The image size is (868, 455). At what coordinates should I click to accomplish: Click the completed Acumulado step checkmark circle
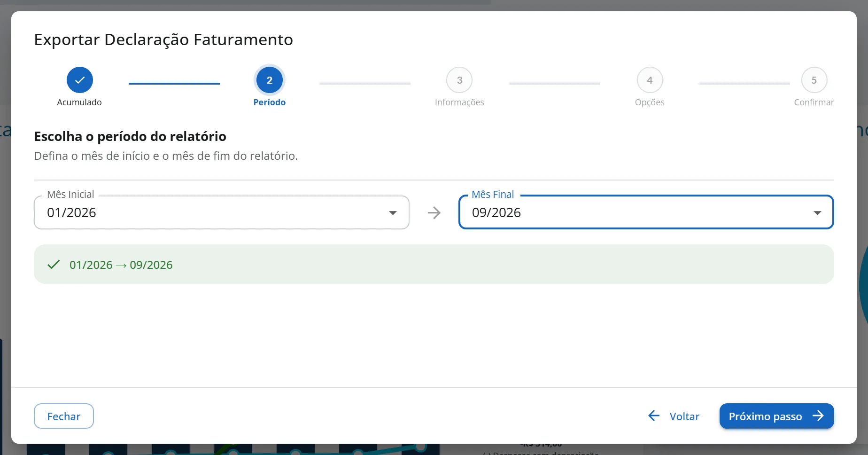coord(80,80)
